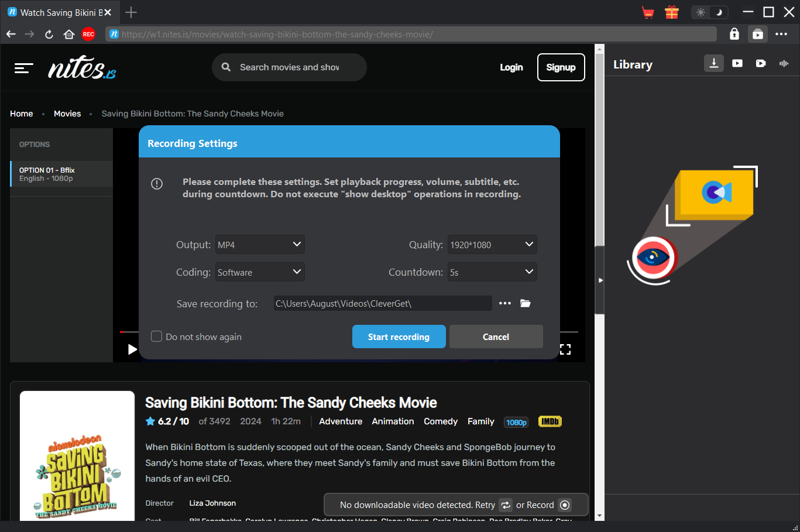Viewport: 800px width, 532px height.
Task: Browse save path with three-dots button
Action: pyautogui.click(x=504, y=303)
